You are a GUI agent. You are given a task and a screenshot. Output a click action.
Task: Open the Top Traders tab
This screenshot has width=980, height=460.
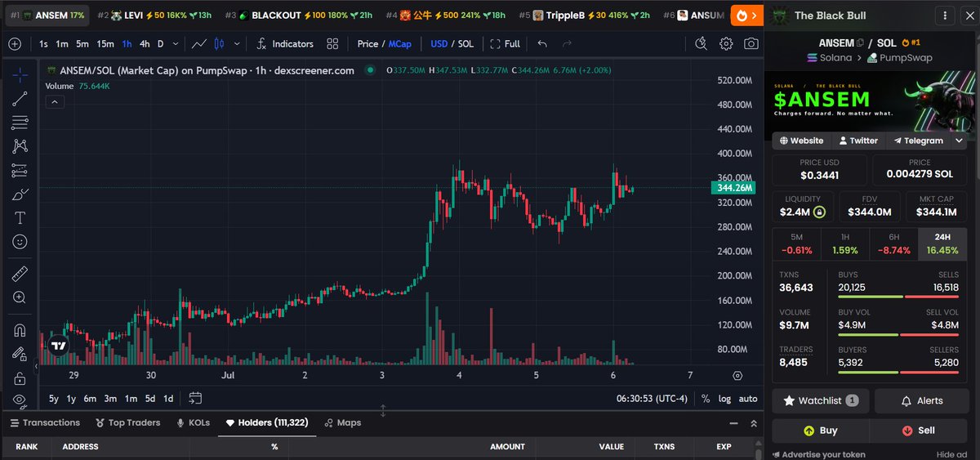click(x=128, y=422)
